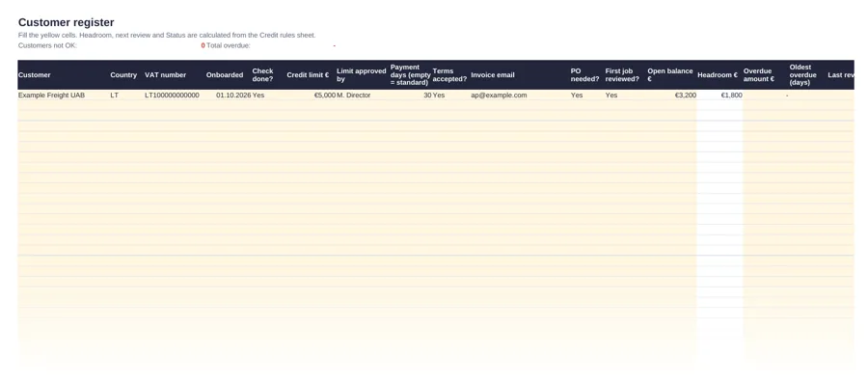Select the VAT cell LT100000000000
This screenshot has height=383, width=868.
click(x=173, y=96)
